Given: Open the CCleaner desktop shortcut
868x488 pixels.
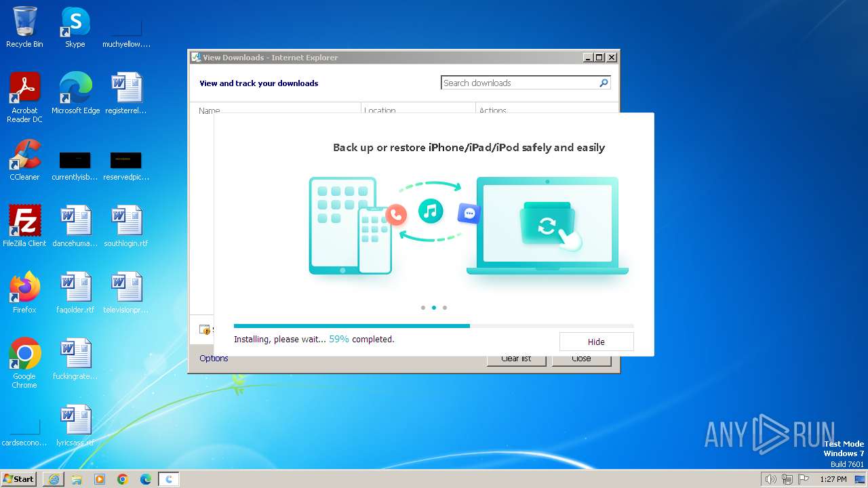Looking at the screenshot, I should tap(24, 159).
